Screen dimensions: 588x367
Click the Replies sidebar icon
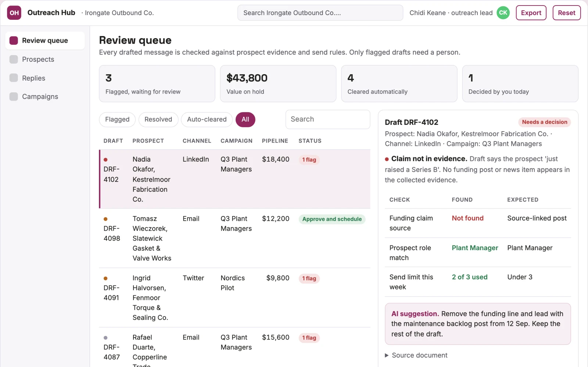(14, 78)
